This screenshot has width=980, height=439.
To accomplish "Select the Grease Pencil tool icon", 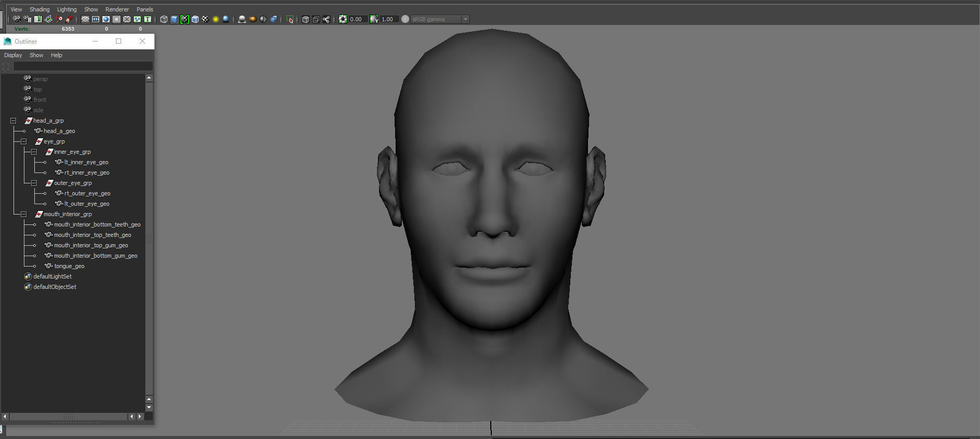I will [x=69, y=19].
